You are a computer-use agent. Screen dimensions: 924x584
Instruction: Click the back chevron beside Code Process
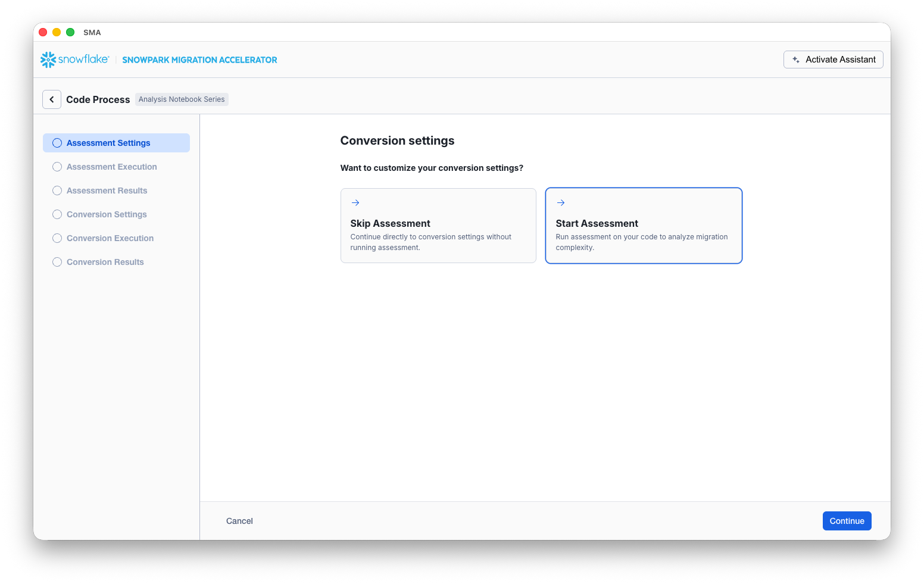[52, 99]
